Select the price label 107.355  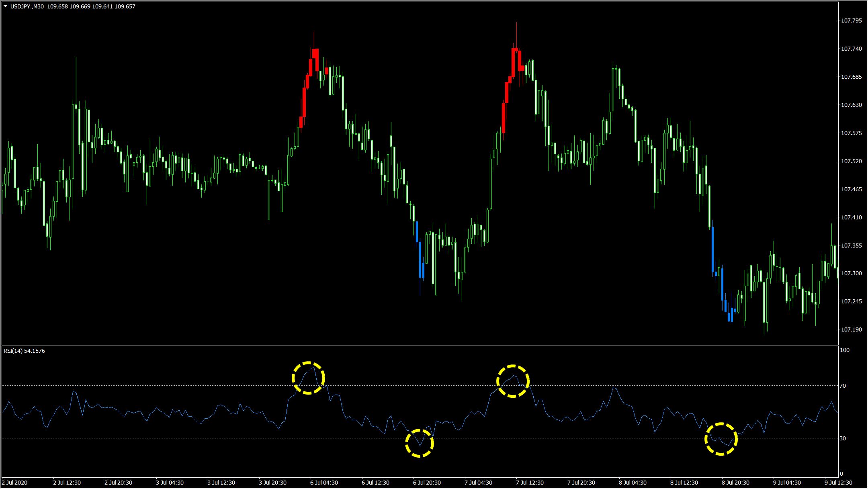[x=852, y=246]
